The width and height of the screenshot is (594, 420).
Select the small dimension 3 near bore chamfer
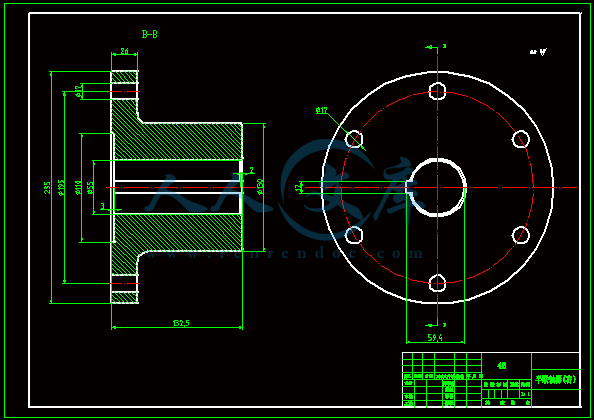point(103,206)
